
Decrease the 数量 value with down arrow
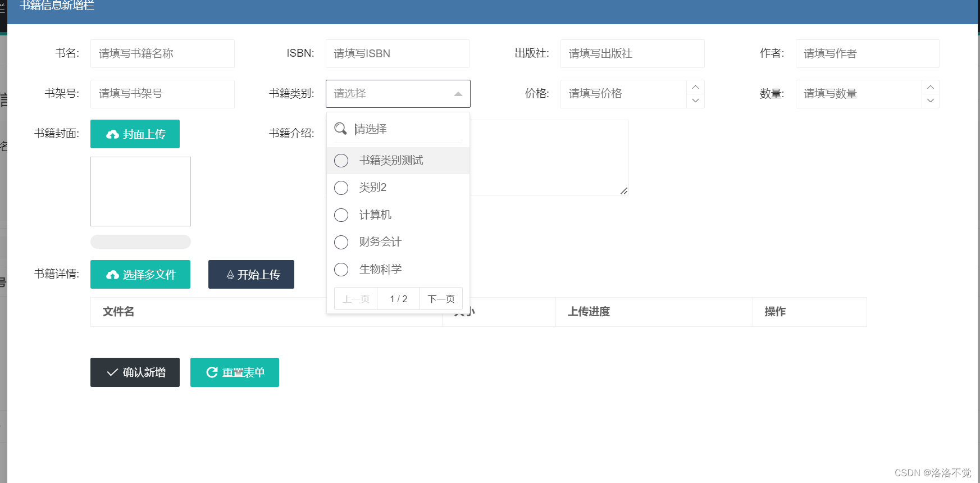tap(931, 101)
